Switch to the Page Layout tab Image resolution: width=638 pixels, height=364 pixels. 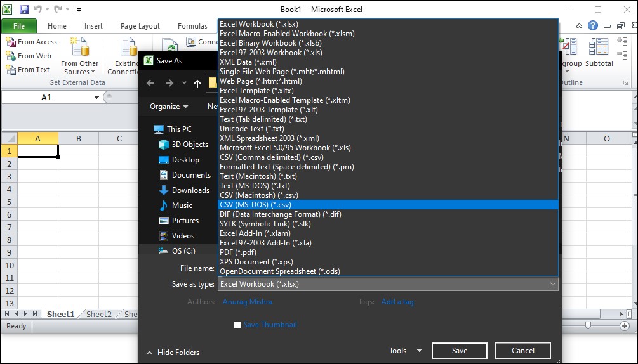coord(140,26)
